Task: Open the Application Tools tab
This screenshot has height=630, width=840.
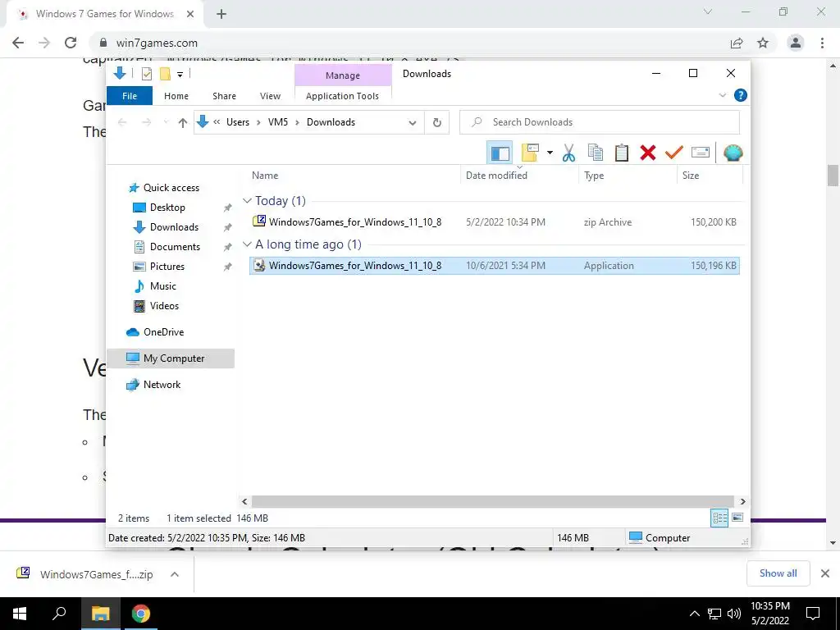Action: pyautogui.click(x=342, y=96)
